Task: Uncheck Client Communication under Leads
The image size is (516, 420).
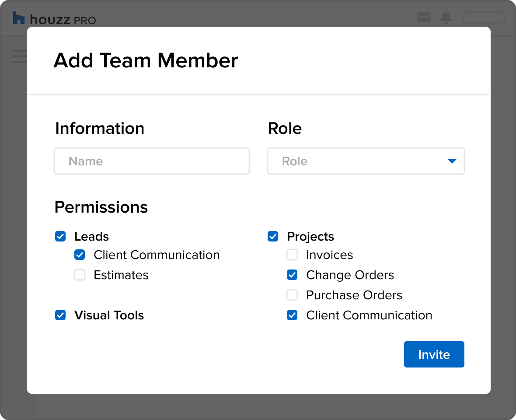Action: (80, 255)
